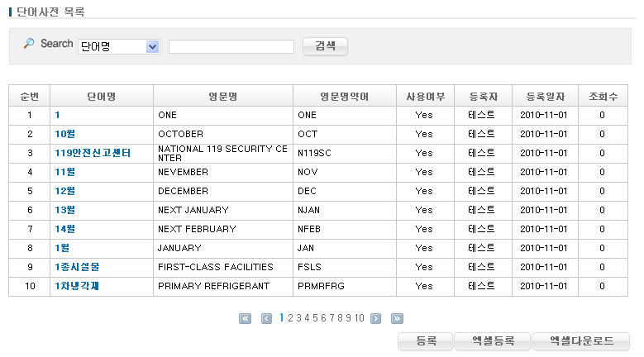Go to first page using double-left arrow
The height and width of the screenshot is (357, 644).
point(245,318)
